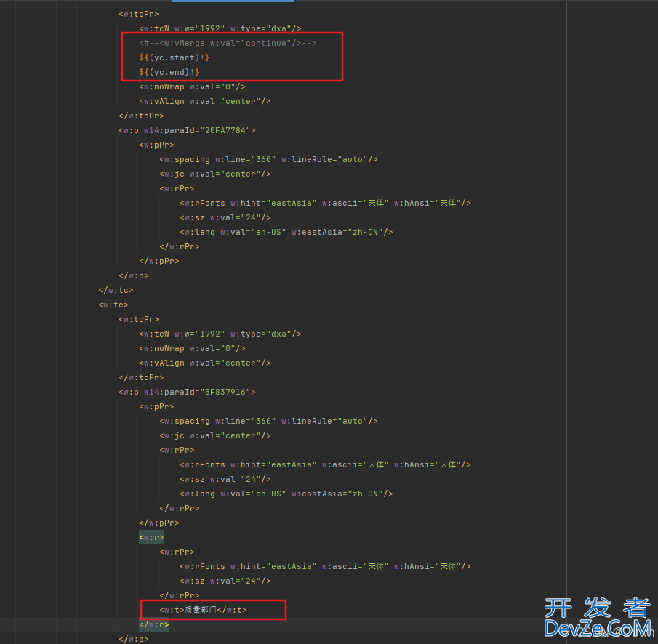
Task: Click the w:spacing line inside paragraph 20FA7784
Action: (268, 159)
